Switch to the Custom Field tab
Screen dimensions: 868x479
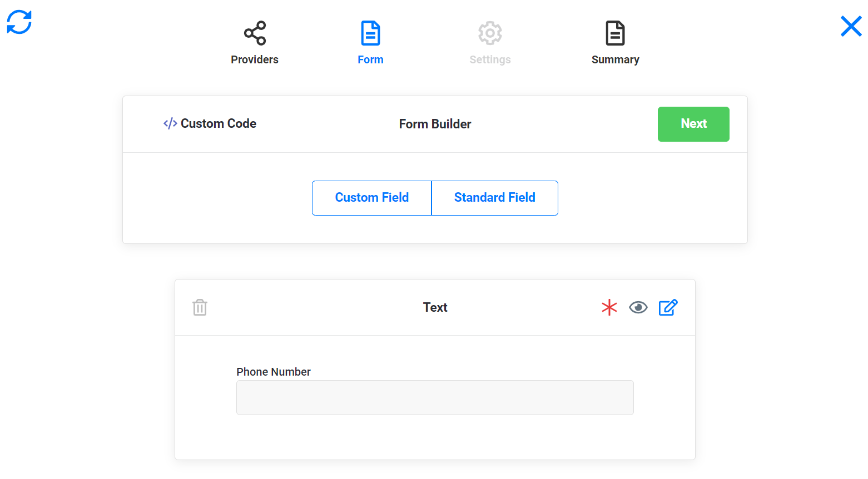[x=371, y=198]
